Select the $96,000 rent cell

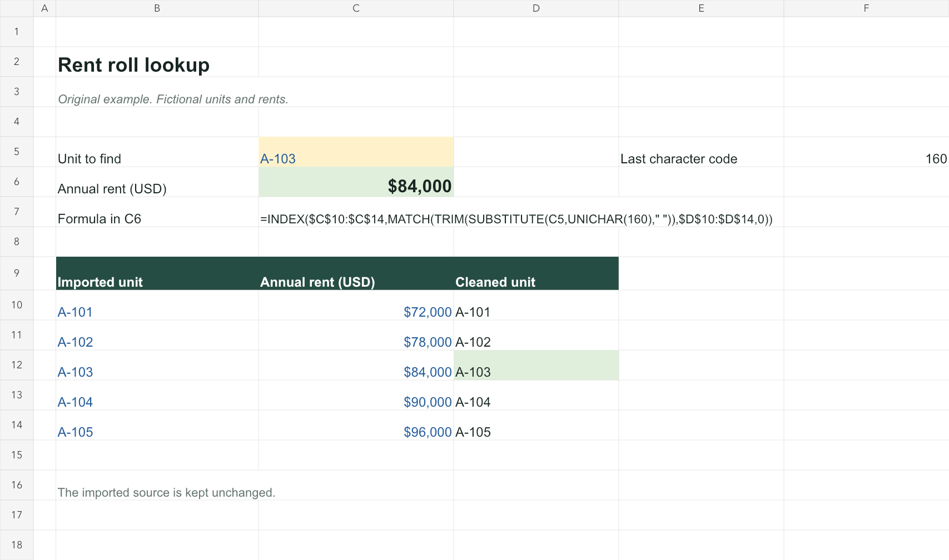point(356,425)
